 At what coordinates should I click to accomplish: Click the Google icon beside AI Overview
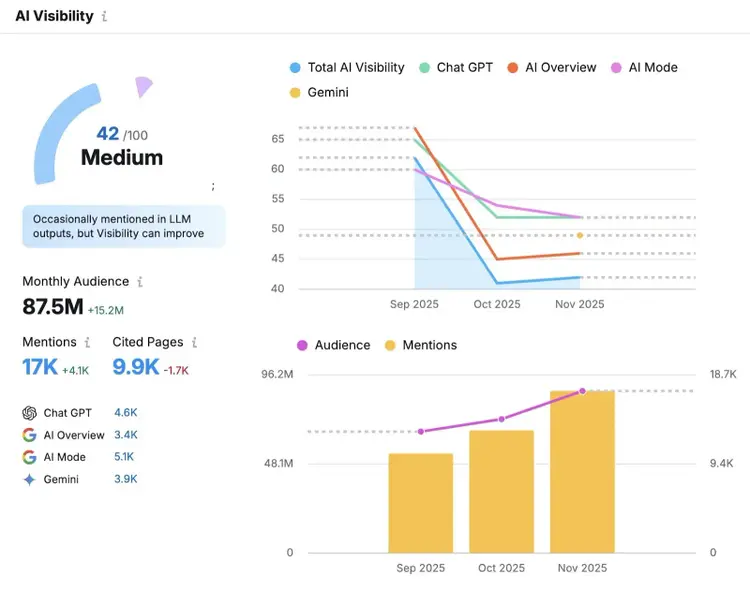30,435
